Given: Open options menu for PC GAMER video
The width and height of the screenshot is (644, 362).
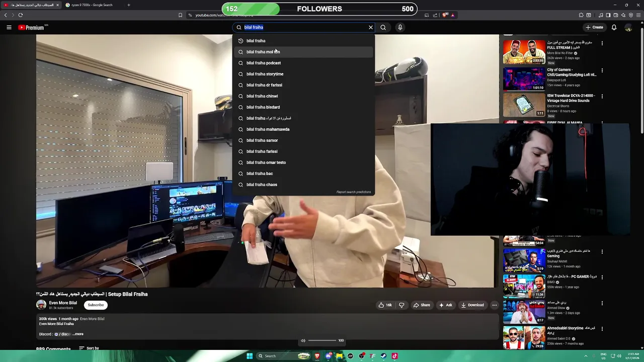Looking at the screenshot, I should [x=602, y=278].
